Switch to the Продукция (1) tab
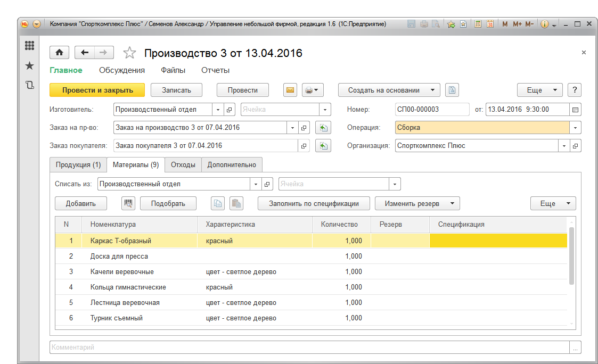This screenshot has height=364, width=598. [x=78, y=165]
